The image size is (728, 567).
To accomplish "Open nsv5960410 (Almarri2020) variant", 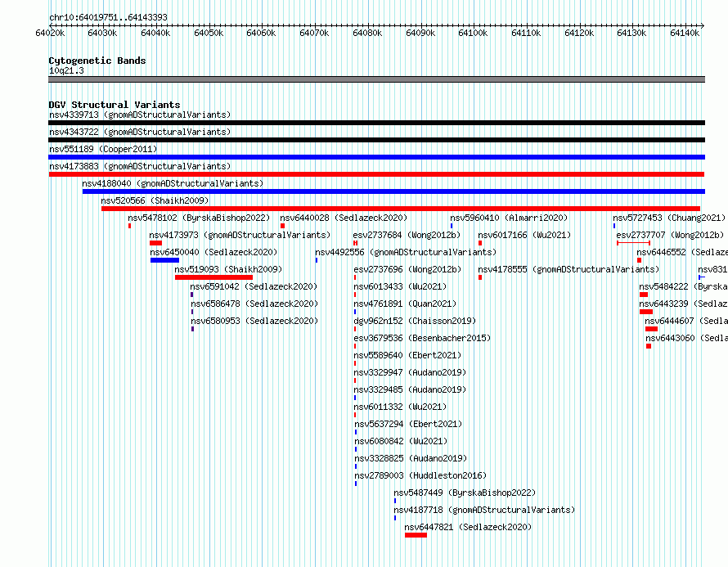I will [509, 218].
